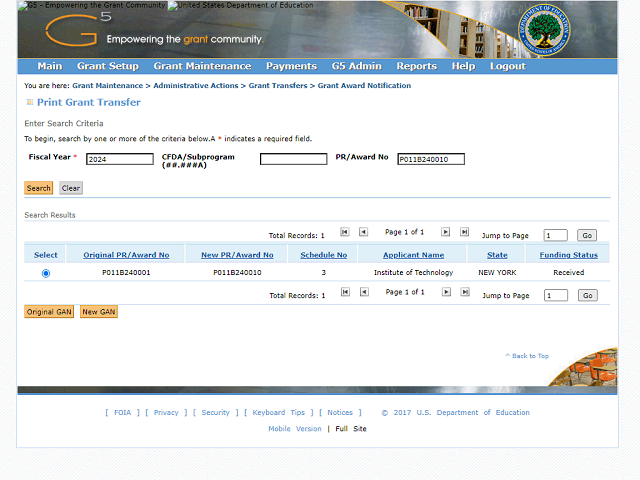This screenshot has height=480, width=640.
Task: Click the top Go button
Action: click(587, 236)
